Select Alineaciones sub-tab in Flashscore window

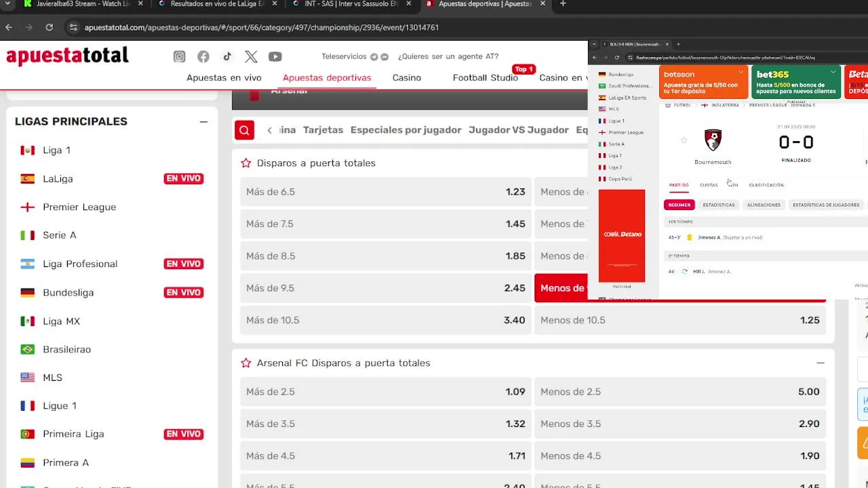tap(764, 205)
